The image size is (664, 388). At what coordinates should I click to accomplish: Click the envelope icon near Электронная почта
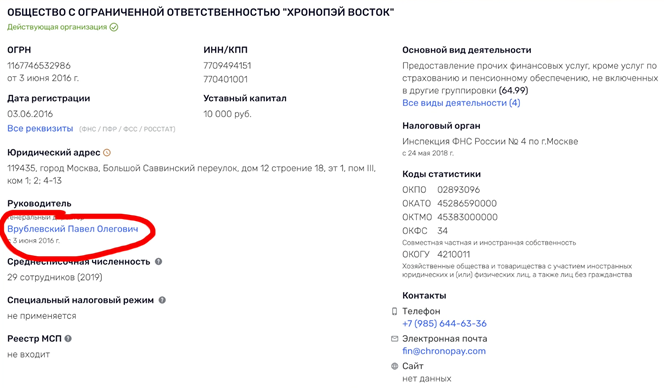click(394, 339)
